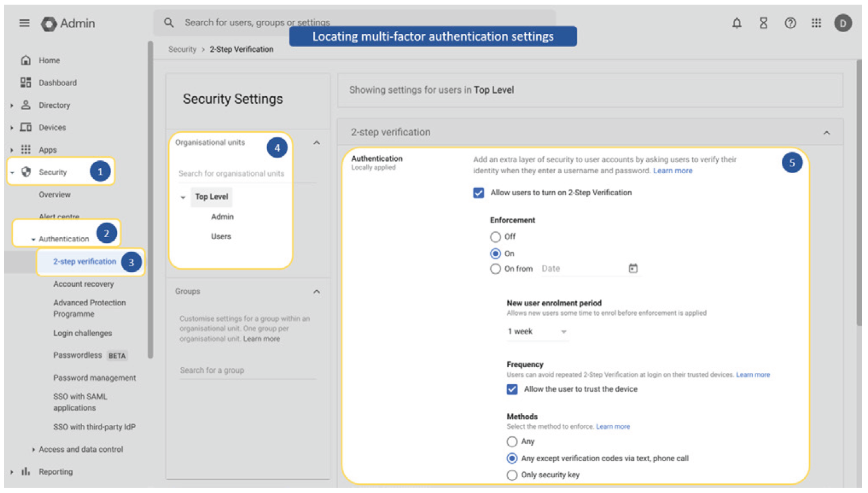
Task: Expand the Reporting menu arrow
Action: pyautogui.click(x=12, y=472)
